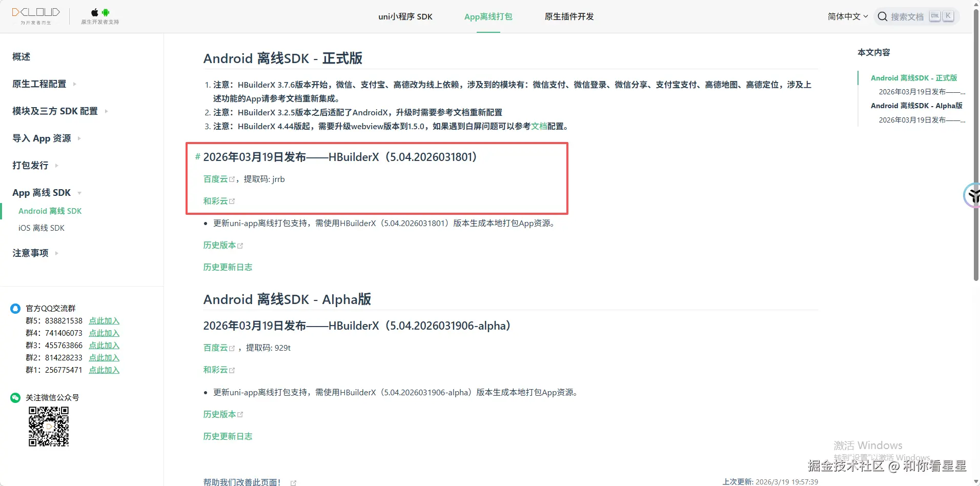
Task: Switch to the uni小程序 SDK tab
Action: tap(405, 16)
